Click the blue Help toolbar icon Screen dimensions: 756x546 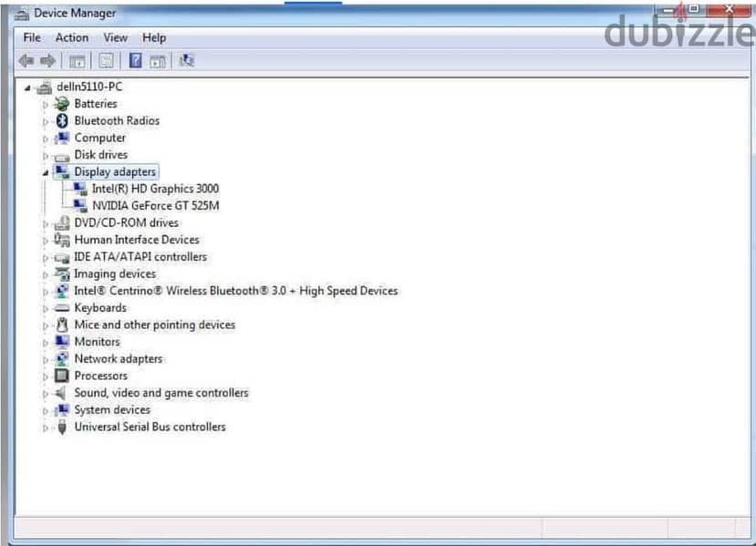[136, 61]
